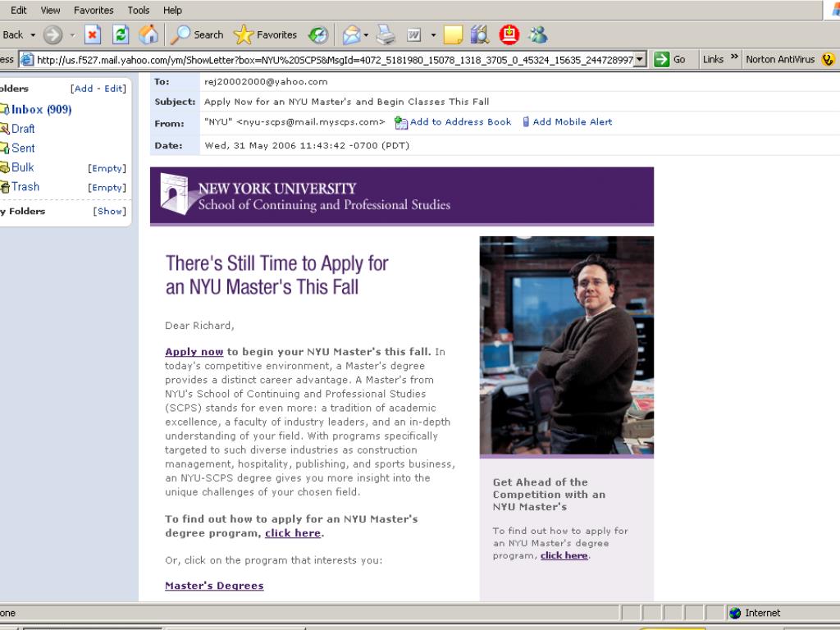The image size is (840, 630).
Task: Open Inbox (909) folder
Action: click(x=41, y=110)
